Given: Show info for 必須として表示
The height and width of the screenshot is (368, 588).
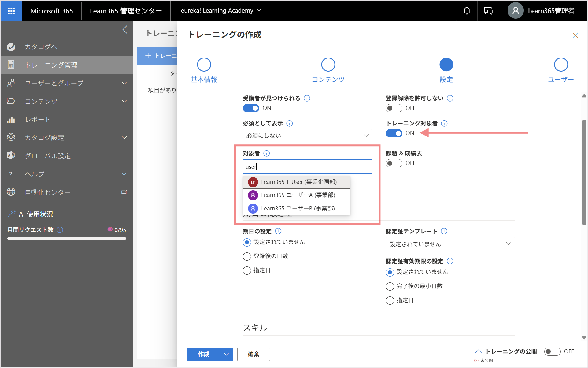Looking at the screenshot, I should [x=290, y=123].
